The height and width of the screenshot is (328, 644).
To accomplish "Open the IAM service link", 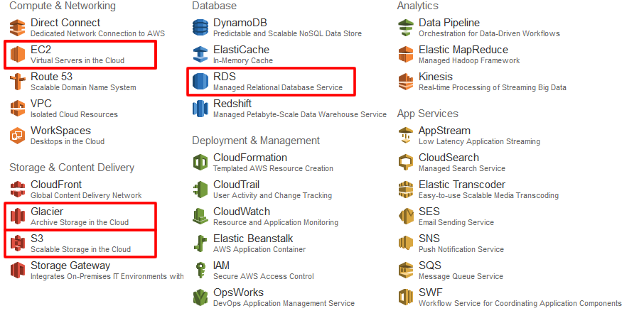I will pyautogui.click(x=221, y=266).
